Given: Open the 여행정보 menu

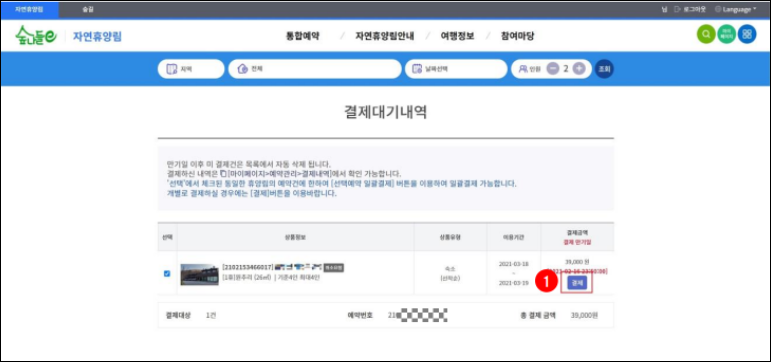Looking at the screenshot, I should [458, 36].
